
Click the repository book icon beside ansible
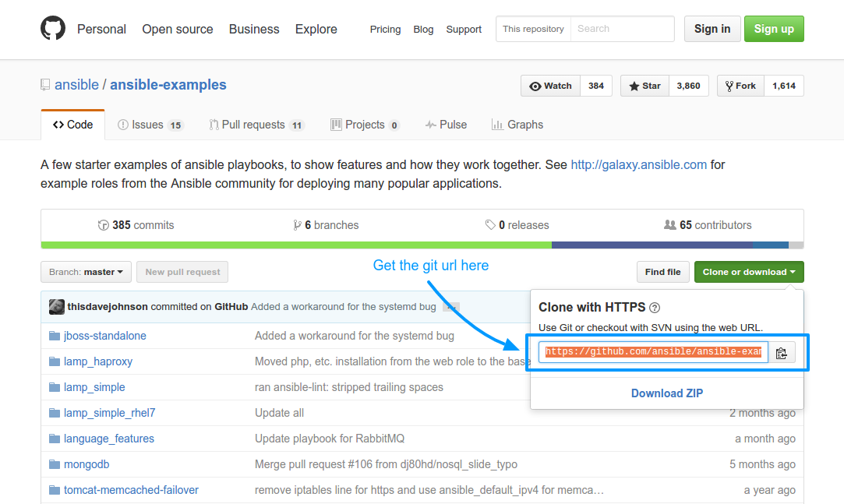[x=45, y=85]
